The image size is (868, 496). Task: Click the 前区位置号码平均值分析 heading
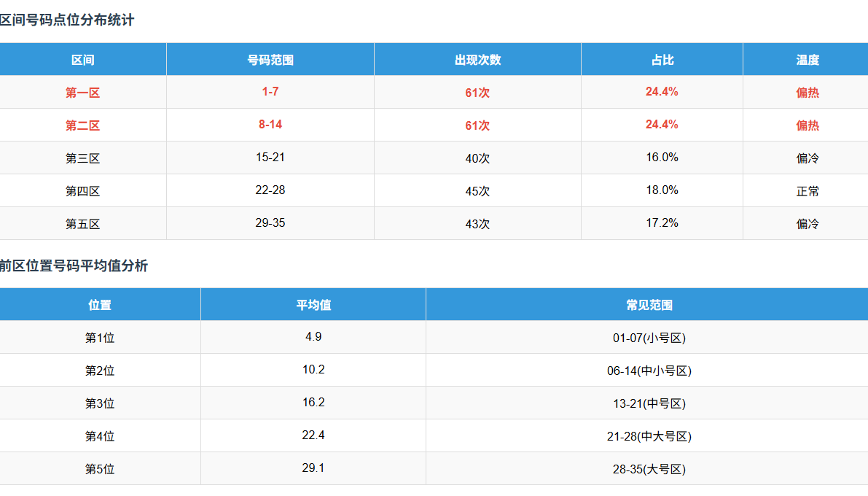coord(74,266)
